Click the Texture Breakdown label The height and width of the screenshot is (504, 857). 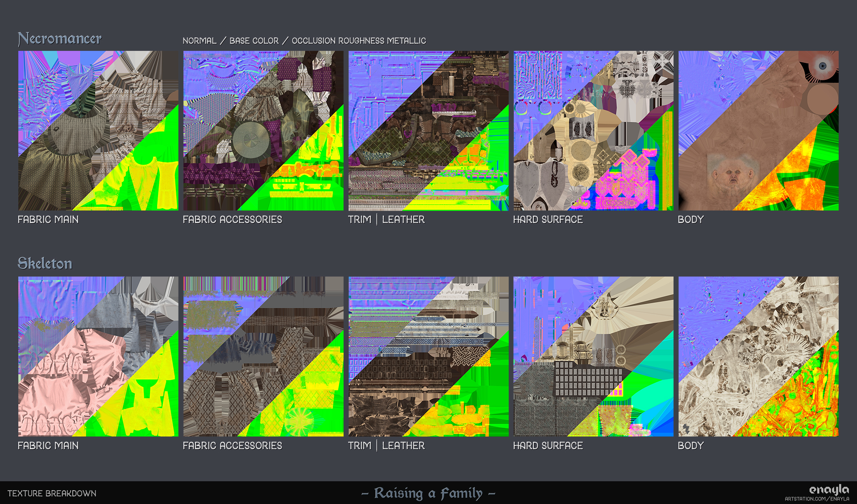click(x=52, y=494)
